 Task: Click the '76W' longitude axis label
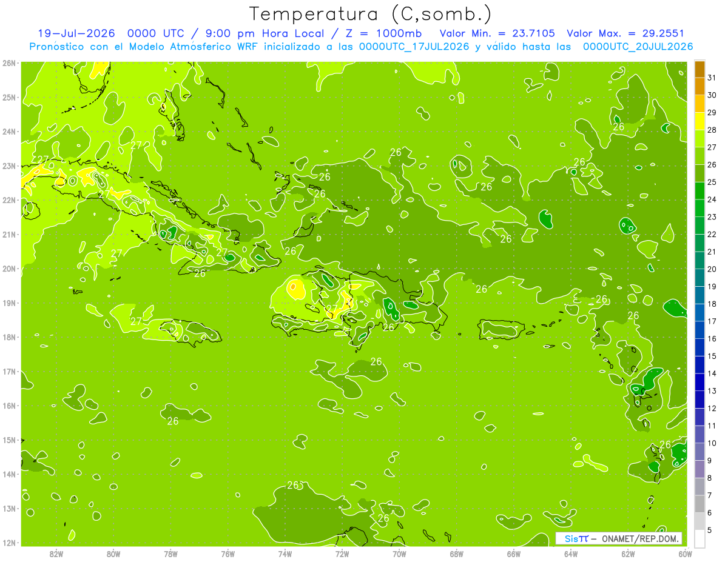tap(228, 553)
